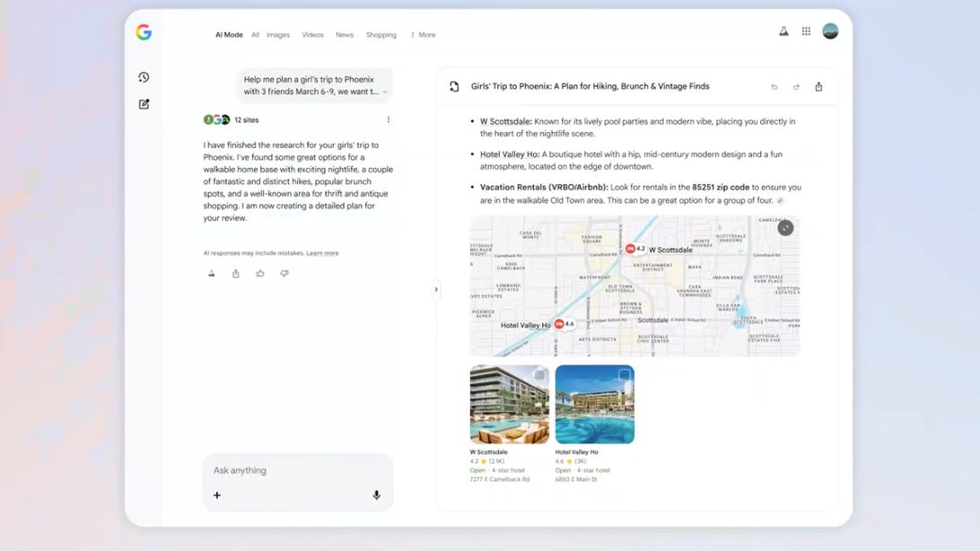Screen dimensions: 980x551
Task: Start a new chat via compose icon
Action: pyautogui.click(x=143, y=104)
